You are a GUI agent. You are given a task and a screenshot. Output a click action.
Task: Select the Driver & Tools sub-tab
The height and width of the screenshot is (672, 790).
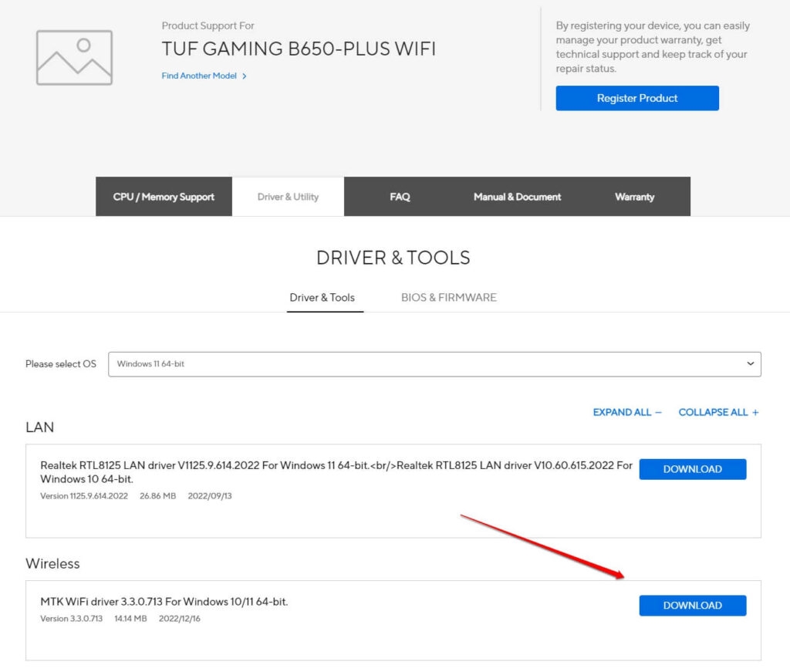click(322, 298)
